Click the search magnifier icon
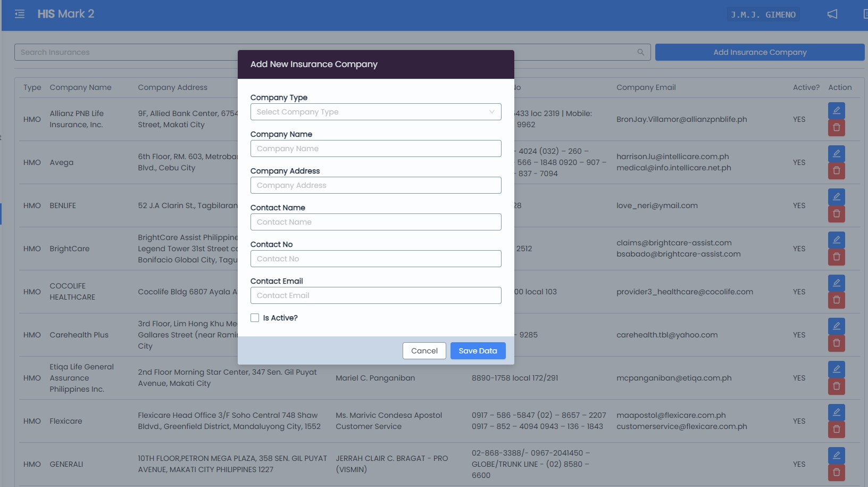The height and width of the screenshot is (487, 868). click(x=640, y=52)
